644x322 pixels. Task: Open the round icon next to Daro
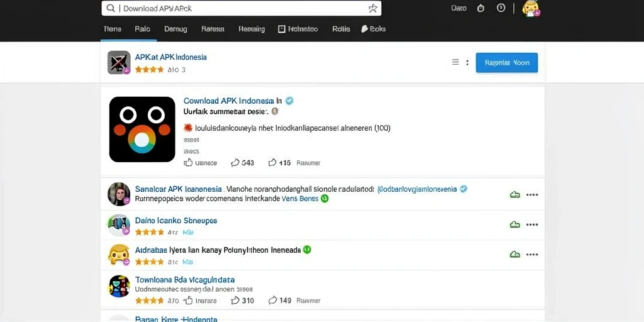(480, 8)
